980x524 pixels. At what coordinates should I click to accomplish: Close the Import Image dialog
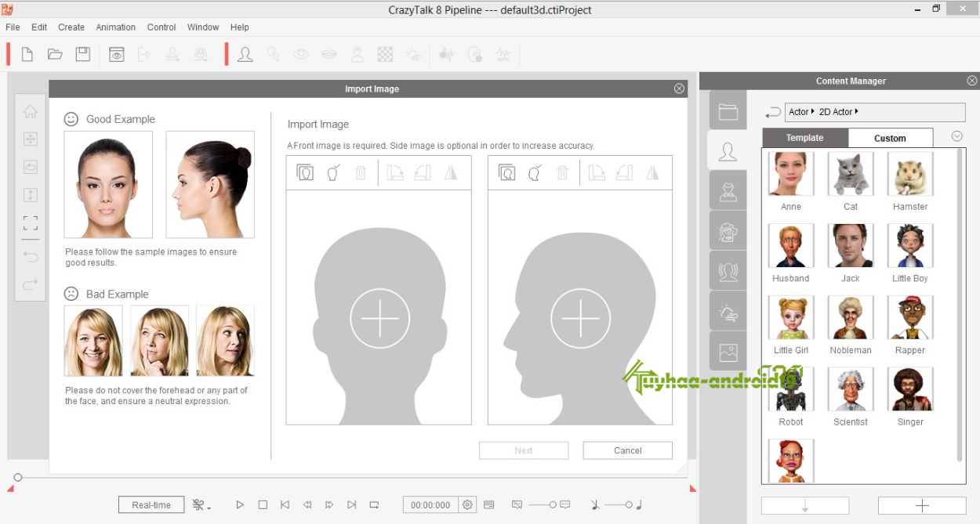click(680, 89)
